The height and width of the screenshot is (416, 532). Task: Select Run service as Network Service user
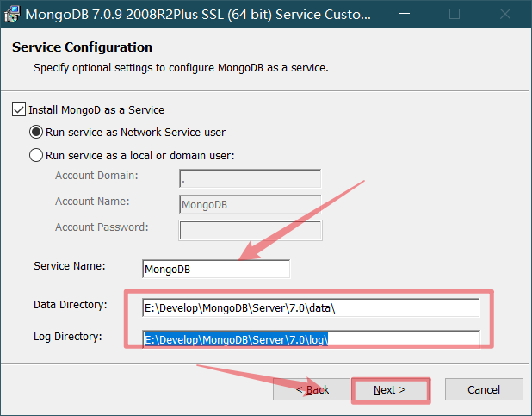click(x=36, y=132)
